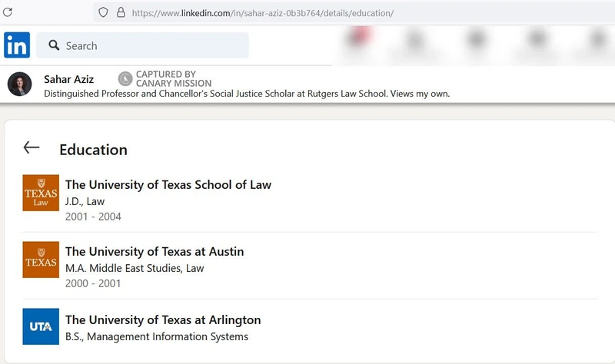Click the J.D., Law degree text
615x364 pixels.
[85, 201]
